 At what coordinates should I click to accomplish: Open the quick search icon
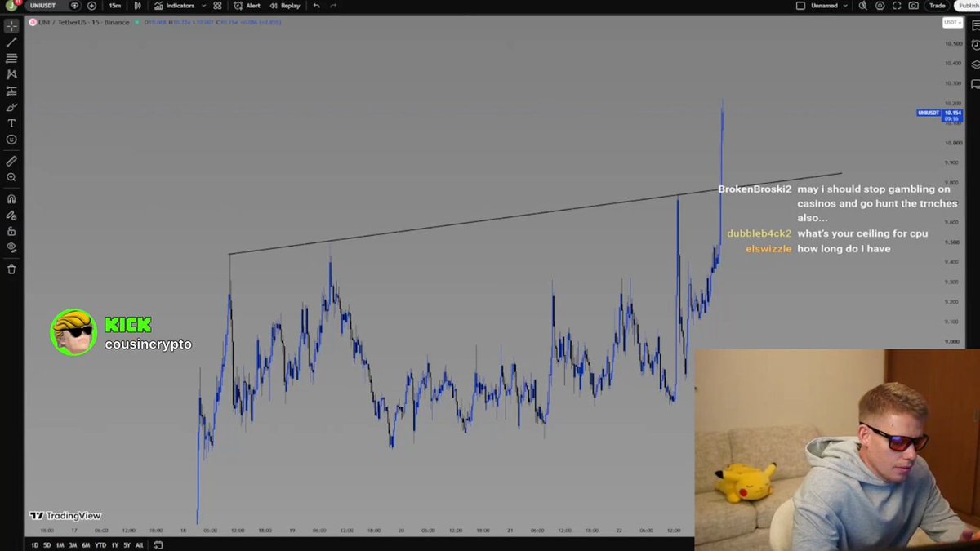point(863,6)
